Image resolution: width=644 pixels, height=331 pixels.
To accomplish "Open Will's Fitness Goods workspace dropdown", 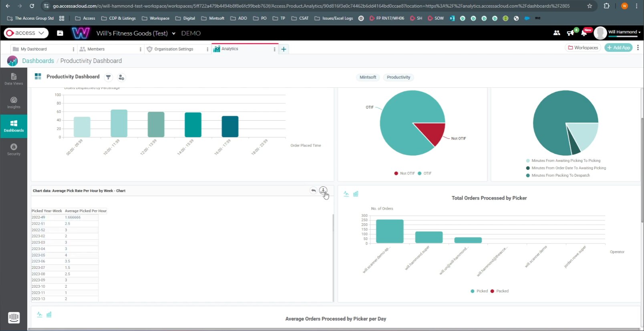I will click(173, 33).
